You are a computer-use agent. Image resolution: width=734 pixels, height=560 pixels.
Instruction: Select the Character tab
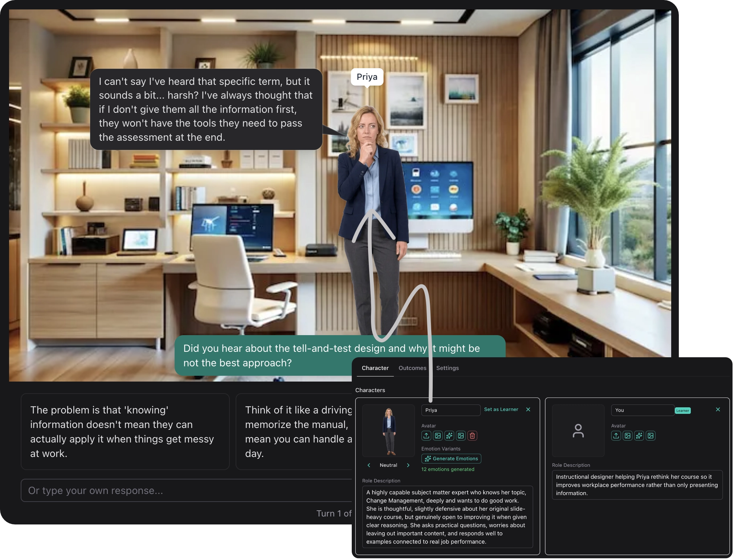pyautogui.click(x=375, y=368)
